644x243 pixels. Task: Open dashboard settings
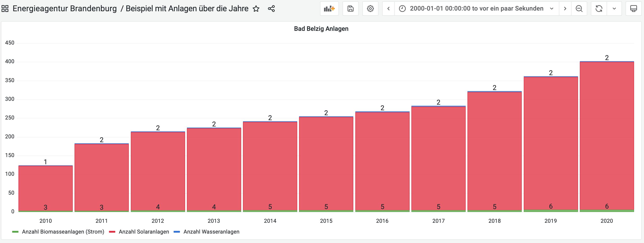click(370, 8)
